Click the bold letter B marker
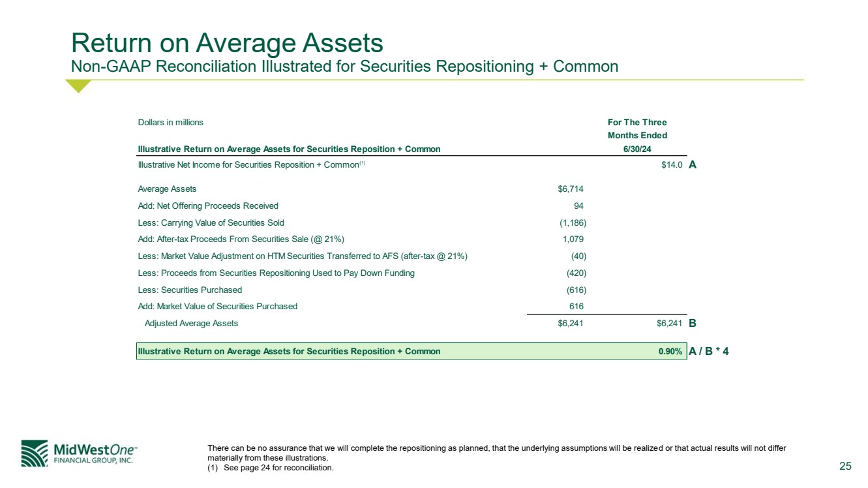The height and width of the screenshot is (488, 868). pyautogui.click(x=693, y=324)
